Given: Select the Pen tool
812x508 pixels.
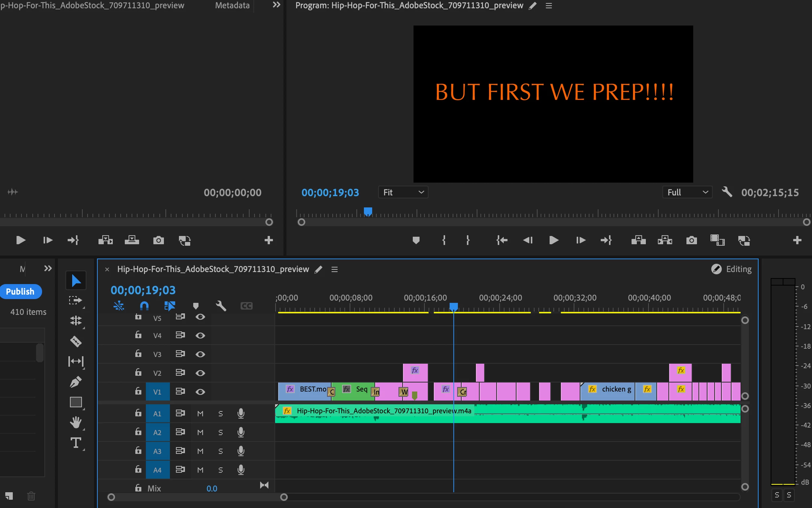Looking at the screenshot, I should click(76, 382).
